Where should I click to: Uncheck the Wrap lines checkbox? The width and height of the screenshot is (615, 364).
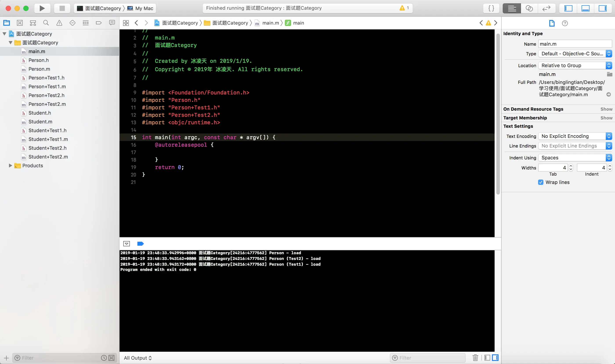click(541, 182)
